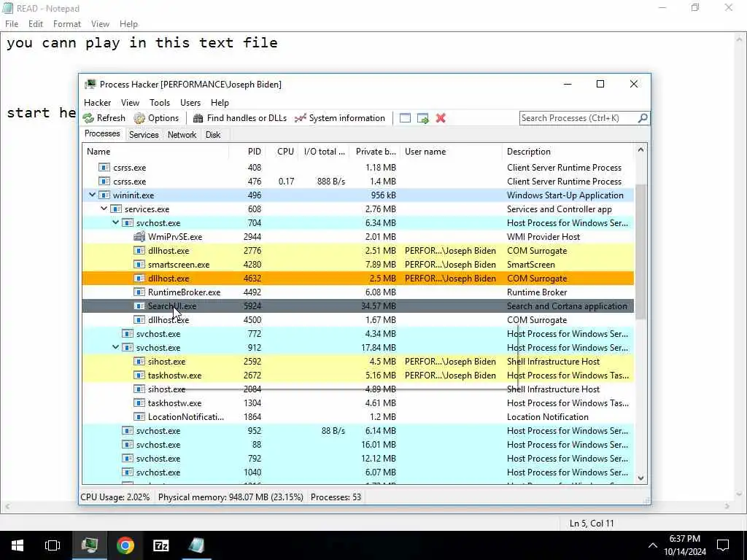Sort by the CPU column header
Image resolution: width=747 pixels, height=560 pixels.
click(282, 152)
